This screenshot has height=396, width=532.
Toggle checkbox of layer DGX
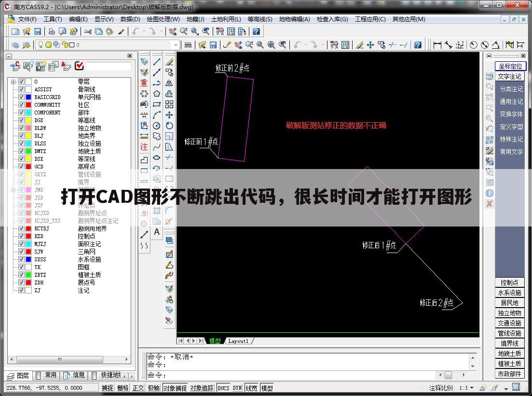pyautogui.click(x=21, y=120)
